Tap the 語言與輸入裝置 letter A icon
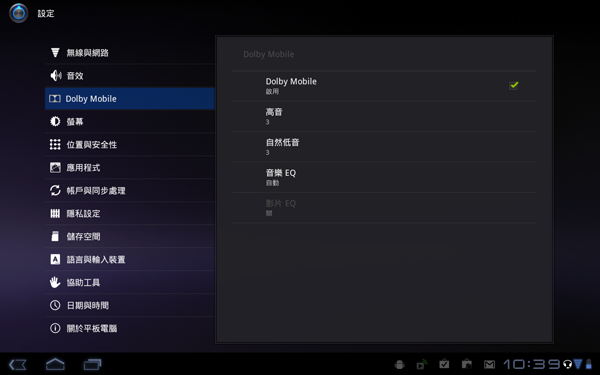Screen dimensions: 600x375 [x=55, y=259]
